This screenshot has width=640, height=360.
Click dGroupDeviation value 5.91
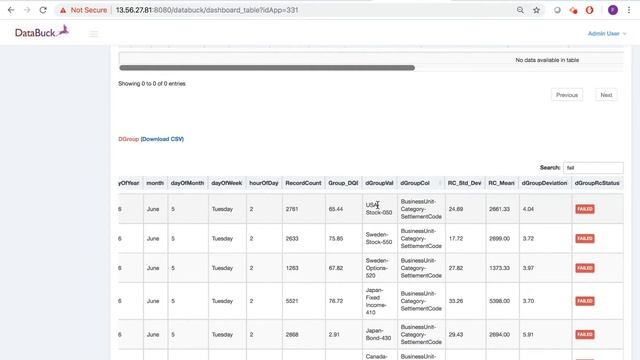click(528, 334)
